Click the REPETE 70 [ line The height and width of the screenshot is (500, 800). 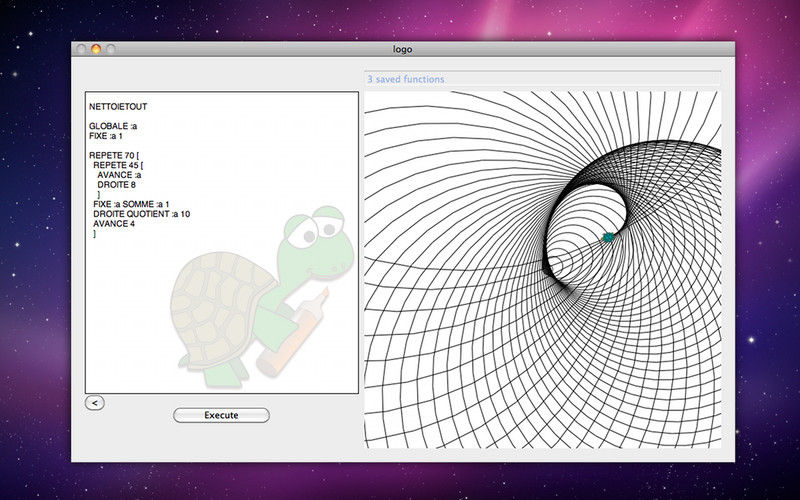click(x=114, y=155)
